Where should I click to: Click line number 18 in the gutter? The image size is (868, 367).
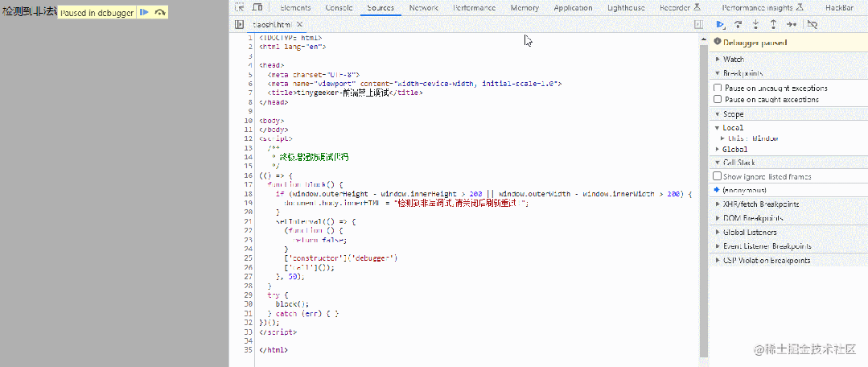pyautogui.click(x=249, y=194)
